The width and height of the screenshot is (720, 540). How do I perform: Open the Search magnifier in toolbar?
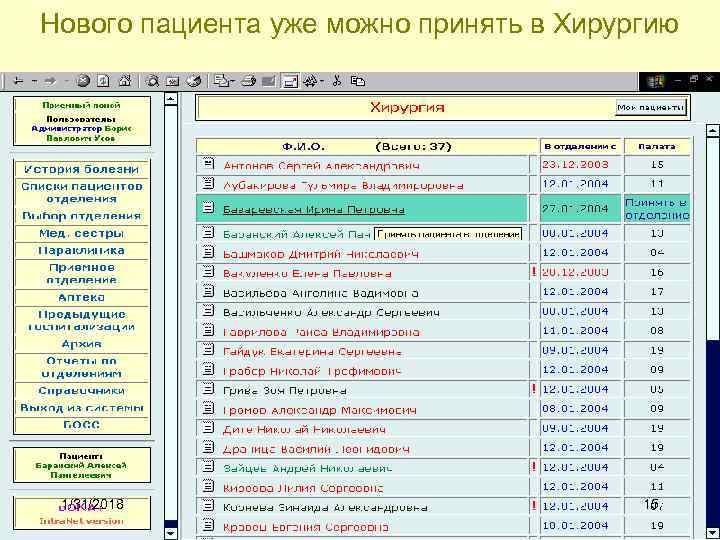click(x=152, y=81)
